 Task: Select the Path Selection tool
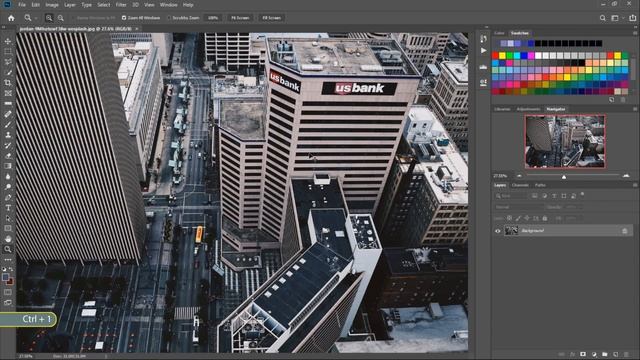pos(8,218)
